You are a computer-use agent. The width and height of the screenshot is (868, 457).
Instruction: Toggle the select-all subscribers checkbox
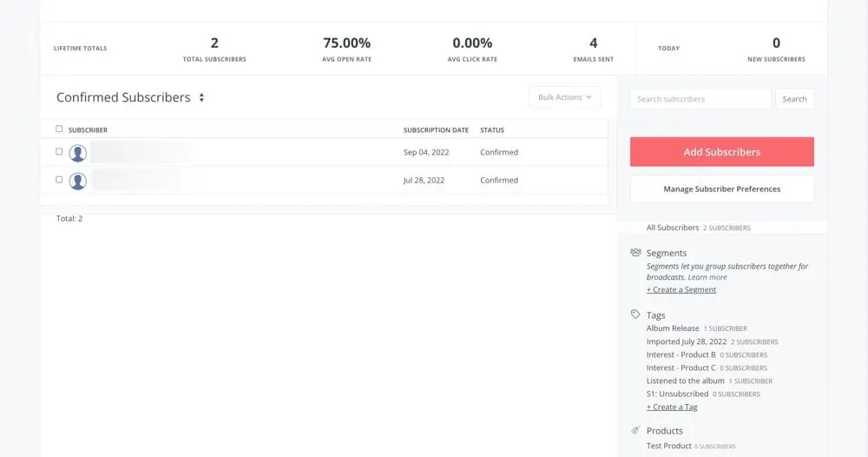pos(59,129)
